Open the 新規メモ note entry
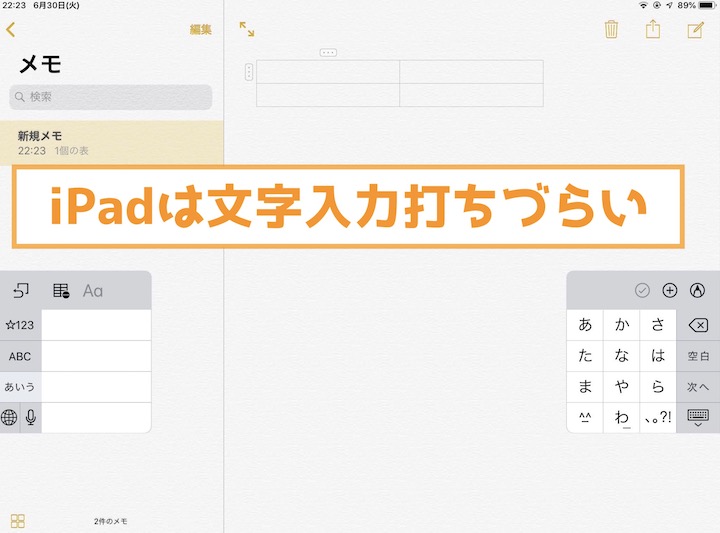The height and width of the screenshot is (533, 720). coord(112,143)
